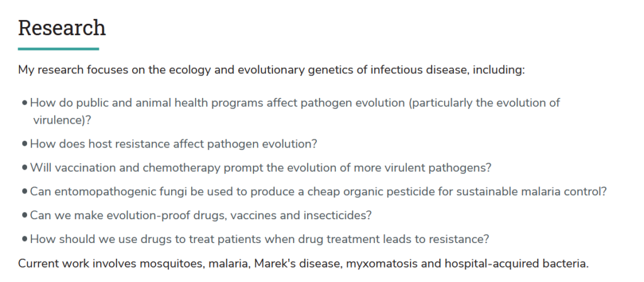Click the host resistance question

(174, 144)
